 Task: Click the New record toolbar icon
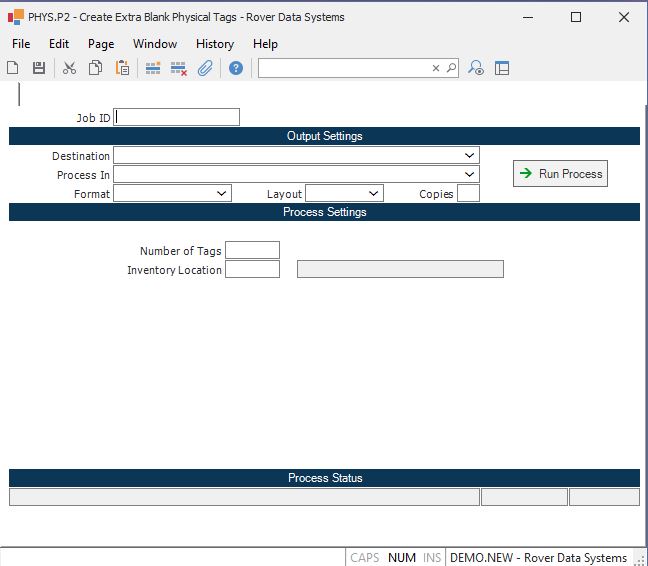pyautogui.click(x=13, y=68)
